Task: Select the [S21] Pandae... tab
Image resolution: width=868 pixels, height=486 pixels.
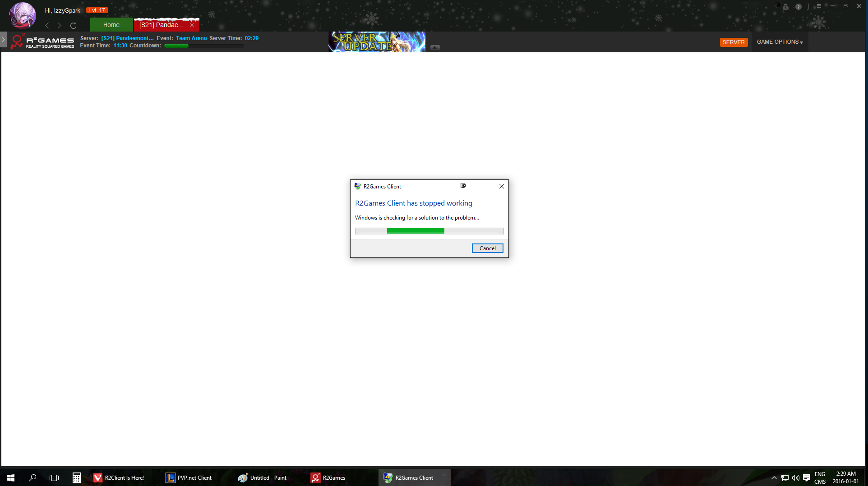Action: [161, 25]
